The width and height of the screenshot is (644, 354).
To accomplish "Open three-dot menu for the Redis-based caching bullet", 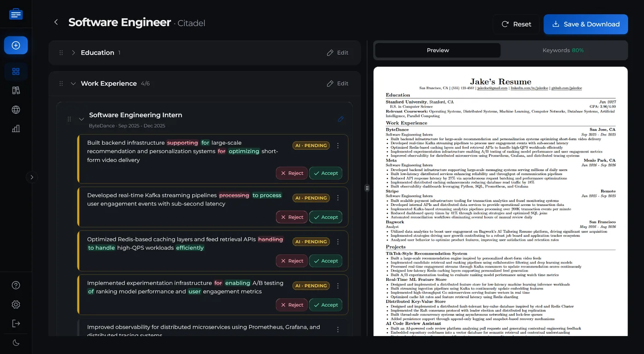I will [x=338, y=242].
